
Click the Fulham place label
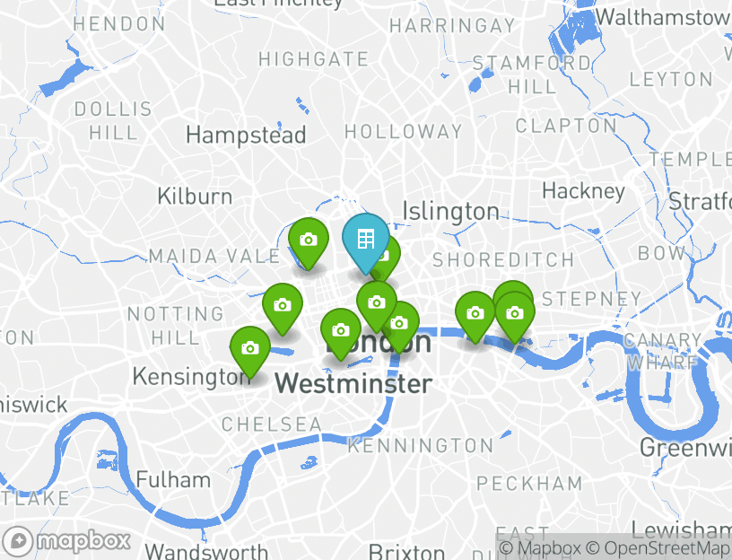(173, 480)
